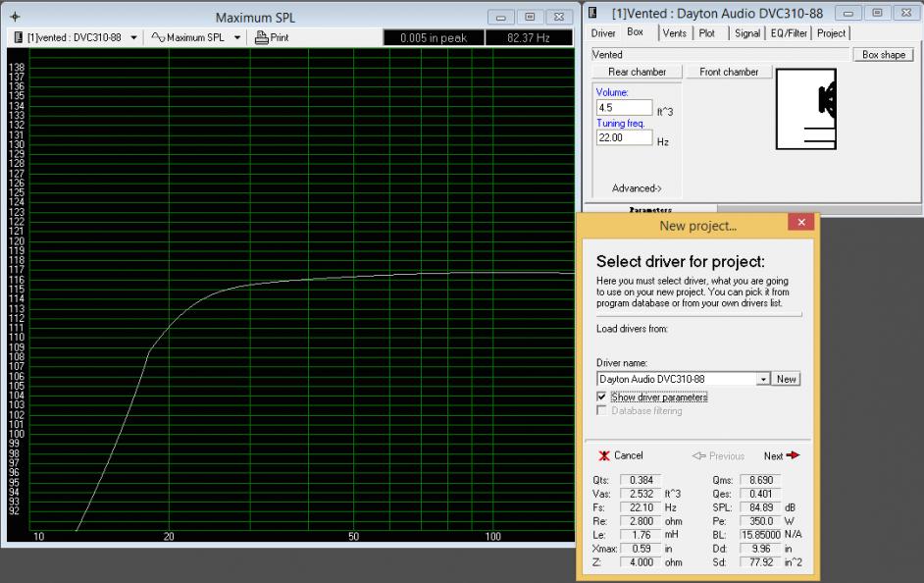
Task: Switch to the Driver tab
Action: click(x=603, y=33)
